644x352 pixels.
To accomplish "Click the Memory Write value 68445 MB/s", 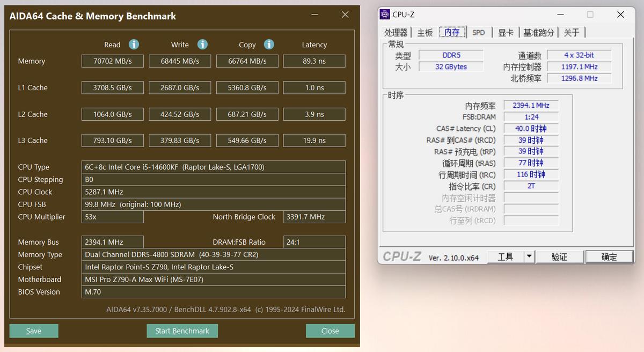I will click(x=180, y=61).
